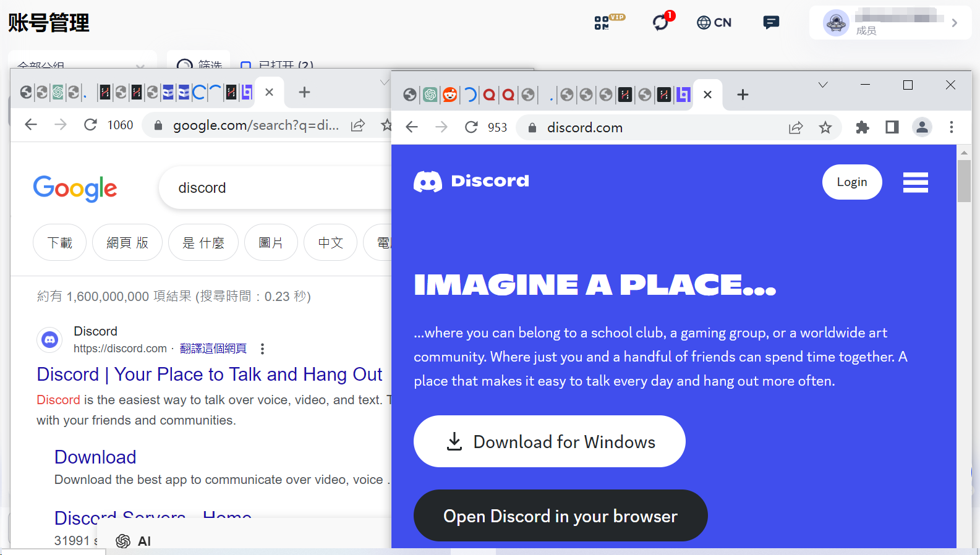Click the 账号管理 heading
Viewport: 980px width, 555px height.
[49, 23]
